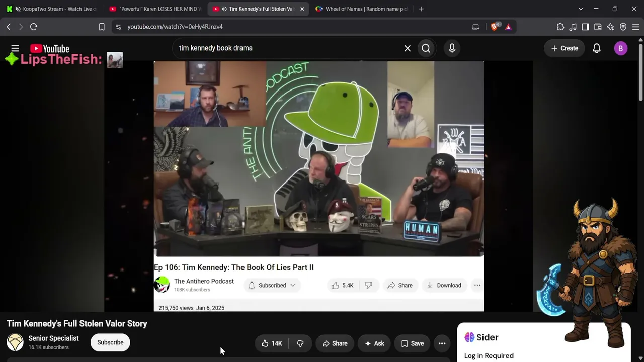Switch to Wheel of Names tab
The image size is (644, 362).
[x=361, y=9]
